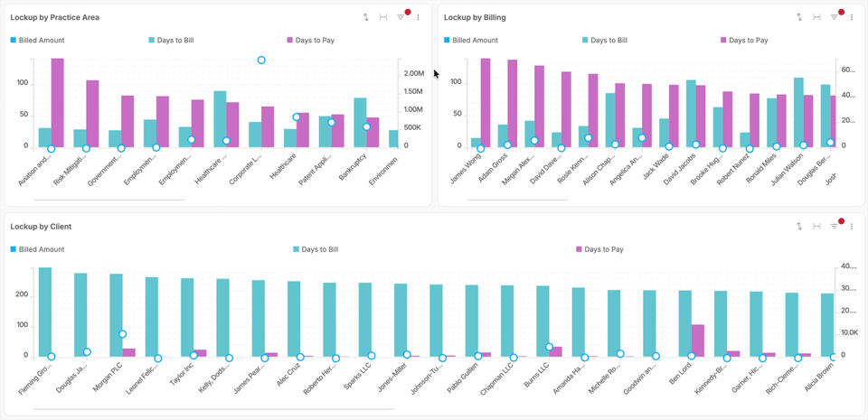
Task: Click James Wong's Days to Pay bar
Action: pyautogui.click(x=486, y=101)
